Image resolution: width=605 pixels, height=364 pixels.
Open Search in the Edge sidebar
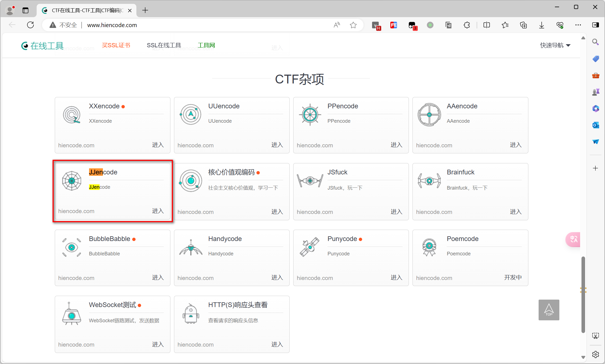point(596,42)
